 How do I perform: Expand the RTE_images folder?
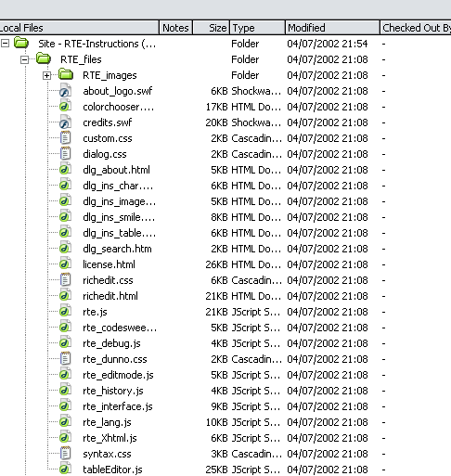46,75
